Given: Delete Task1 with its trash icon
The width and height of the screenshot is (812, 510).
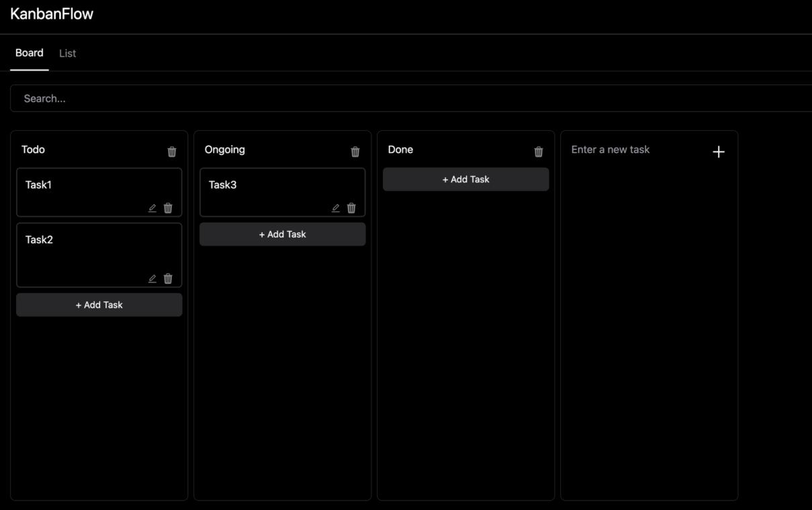Looking at the screenshot, I should 168,208.
